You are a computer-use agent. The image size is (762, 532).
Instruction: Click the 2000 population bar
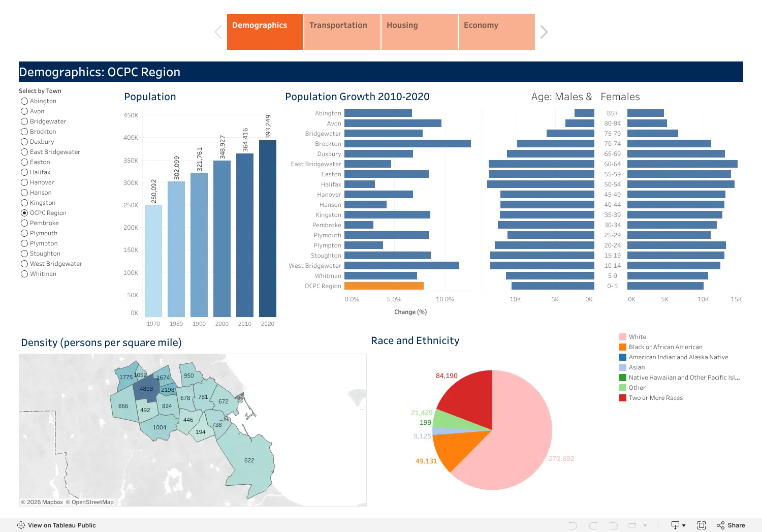point(222,239)
